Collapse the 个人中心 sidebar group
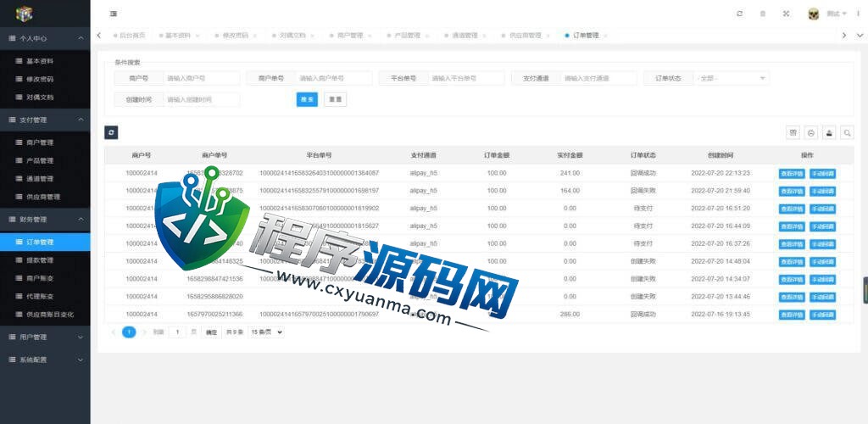 coord(45,38)
